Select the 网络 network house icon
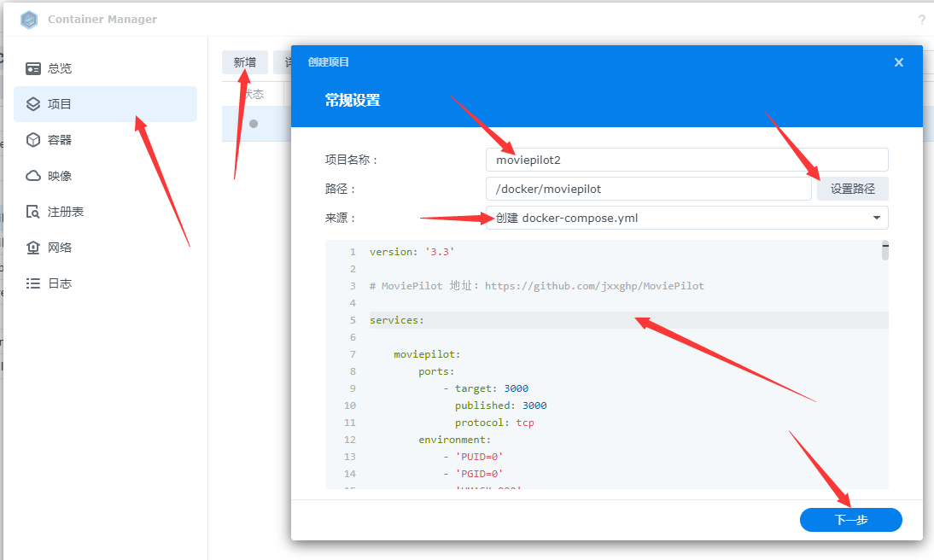Viewport: 934px width, 560px height. click(33, 248)
